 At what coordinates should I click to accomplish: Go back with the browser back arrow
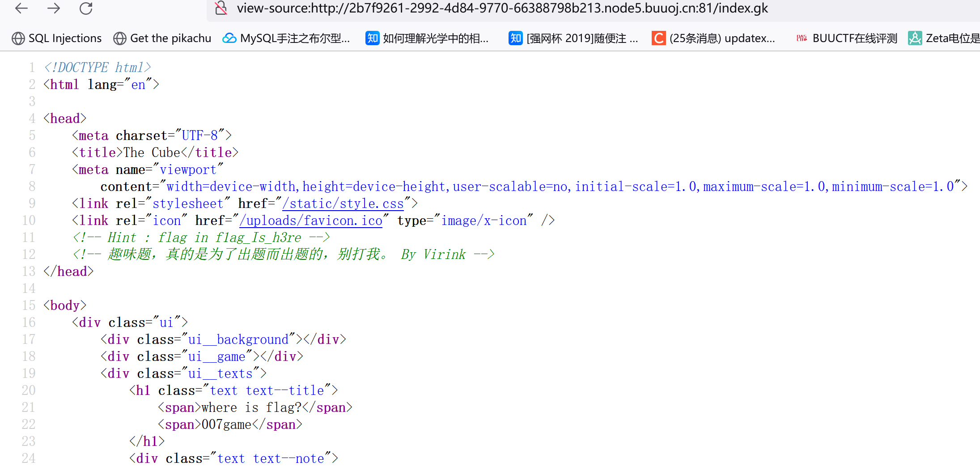pos(21,8)
